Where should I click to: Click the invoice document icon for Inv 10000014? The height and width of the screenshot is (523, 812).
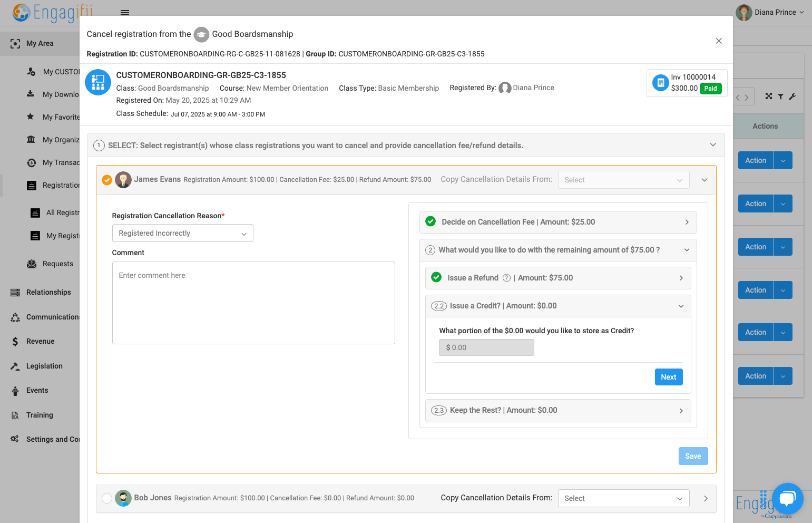click(x=660, y=83)
